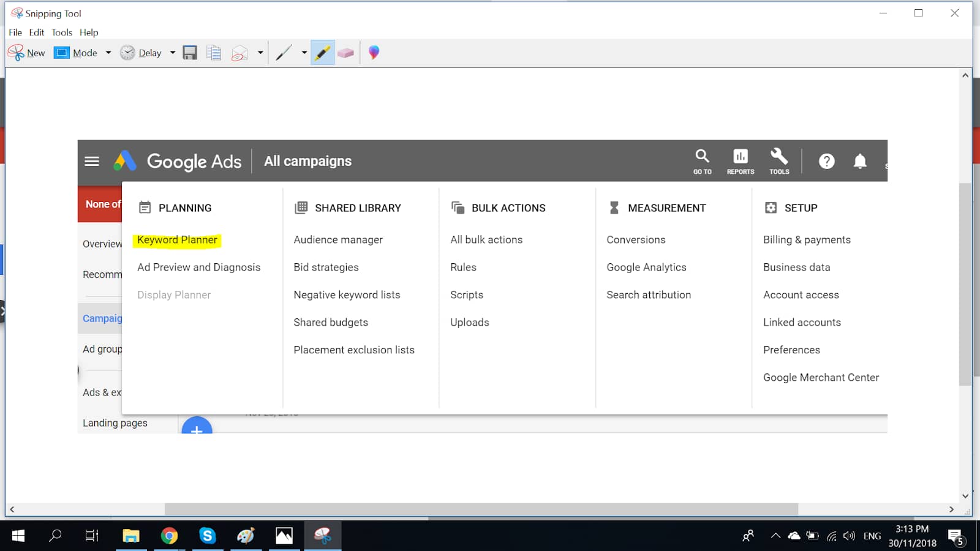Expand the Delay dropdown arrow
The height and width of the screenshot is (551, 980).
173,53
